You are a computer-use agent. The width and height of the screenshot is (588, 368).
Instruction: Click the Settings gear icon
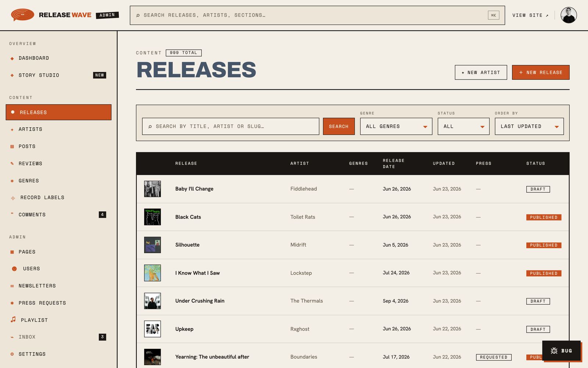12,354
